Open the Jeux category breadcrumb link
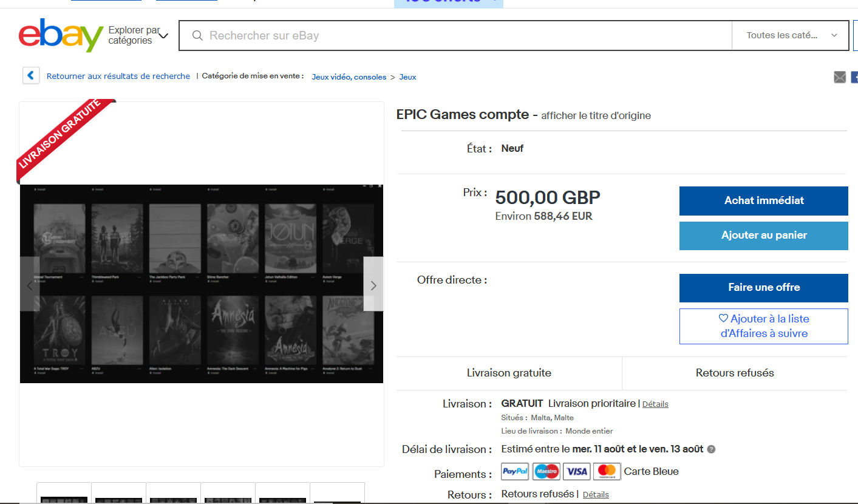Viewport: 858px width, 504px height. [407, 77]
